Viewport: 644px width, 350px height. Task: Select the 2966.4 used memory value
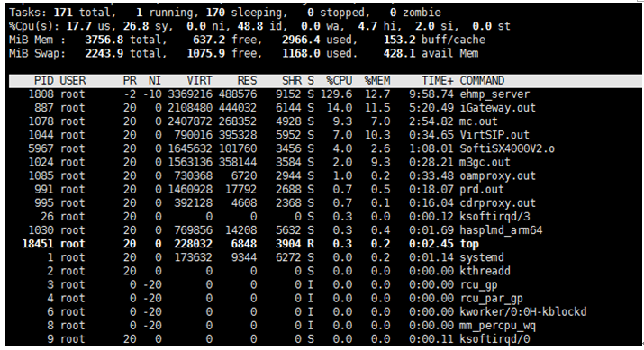tap(301, 40)
